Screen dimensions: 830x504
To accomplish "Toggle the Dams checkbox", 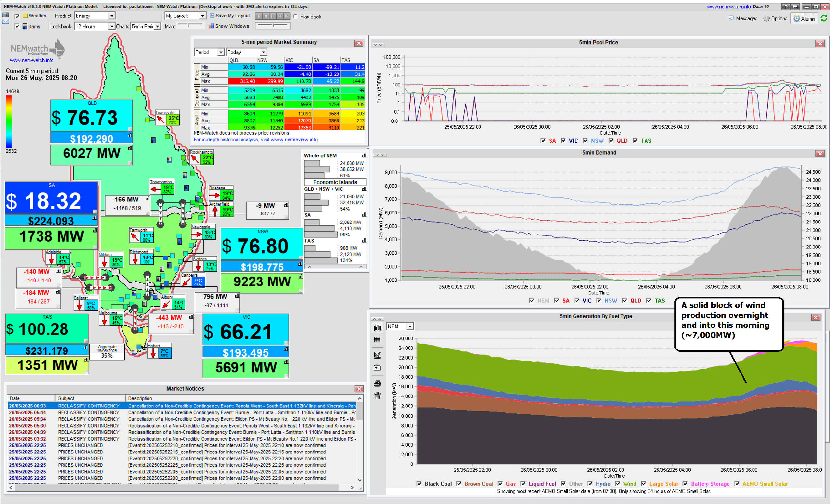I will (x=17, y=26).
